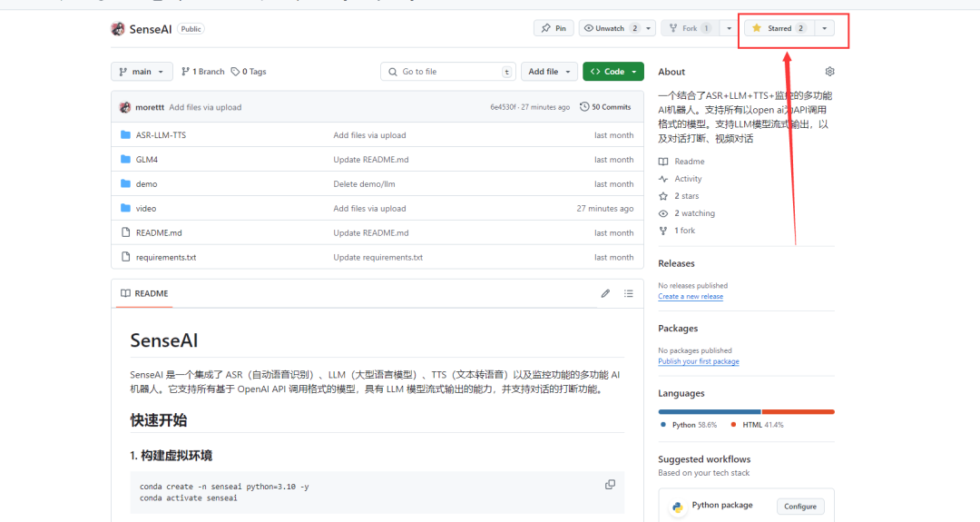
Task: Click the Unwatch button
Action: coord(611,28)
